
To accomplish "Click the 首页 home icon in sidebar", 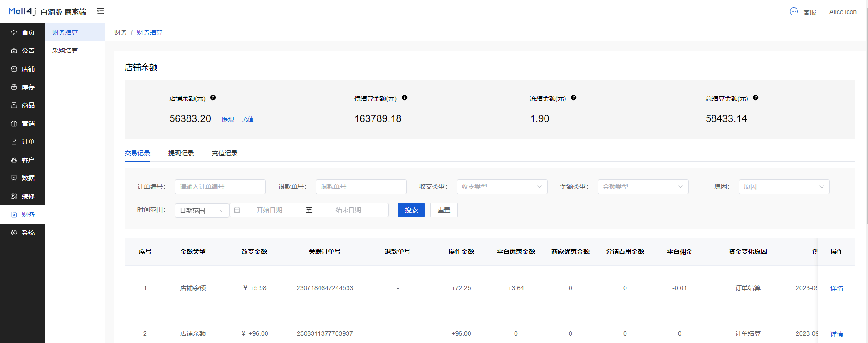I will point(14,32).
